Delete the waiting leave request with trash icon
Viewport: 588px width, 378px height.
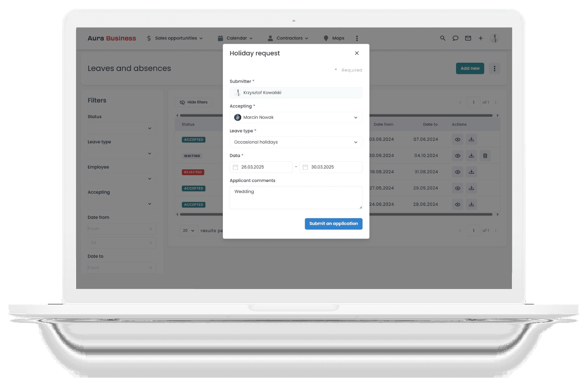coord(485,156)
